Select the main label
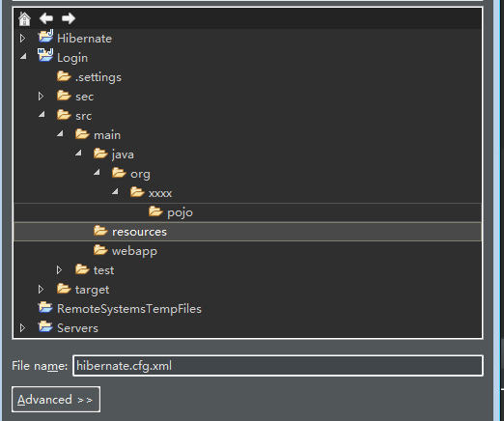This screenshot has width=504, height=421. click(107, 135)
